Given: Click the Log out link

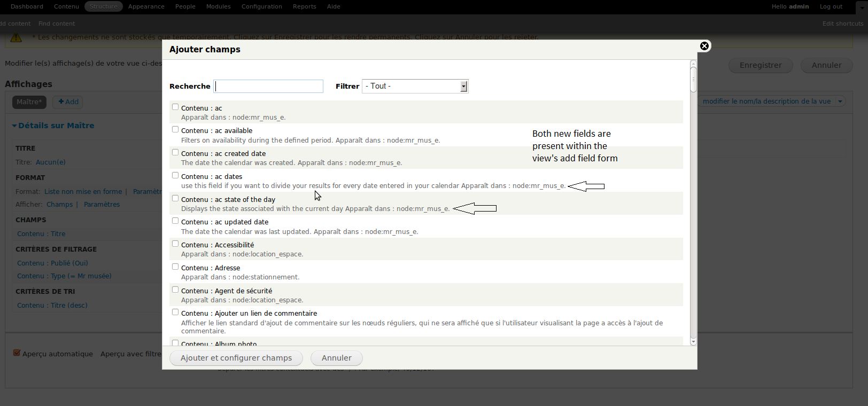Looking at the screenshot, I should pyautogui.click(x=831, y=6).
